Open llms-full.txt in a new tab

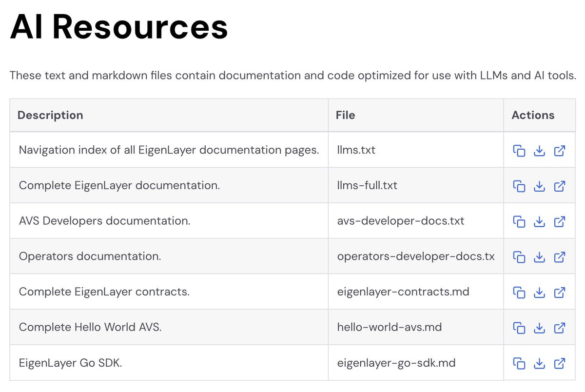(560, 186)
